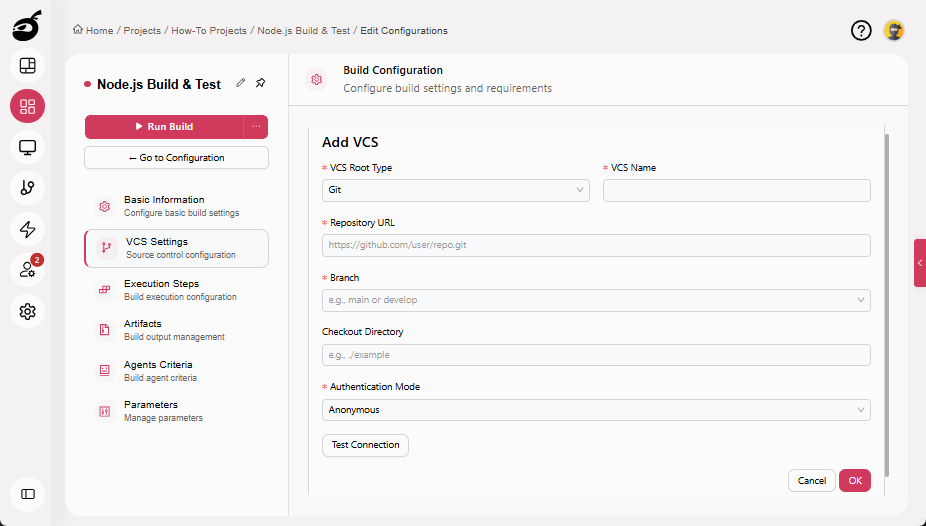Click the ninja logo icon
Image resolution: width=926 pixels, height=526 pixels.
tap(27, 27)
